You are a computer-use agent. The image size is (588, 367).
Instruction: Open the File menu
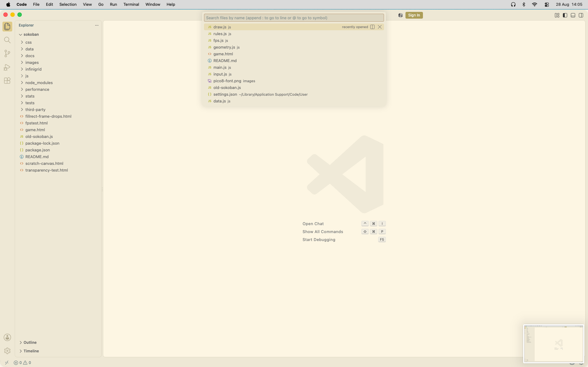point(36,4)
